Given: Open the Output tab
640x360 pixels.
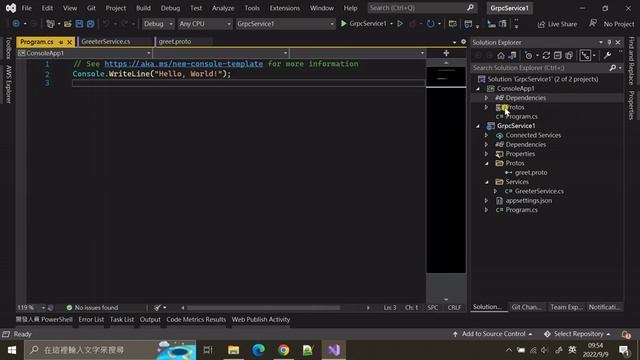Looking at the screenshot, I should pos(150,320).
